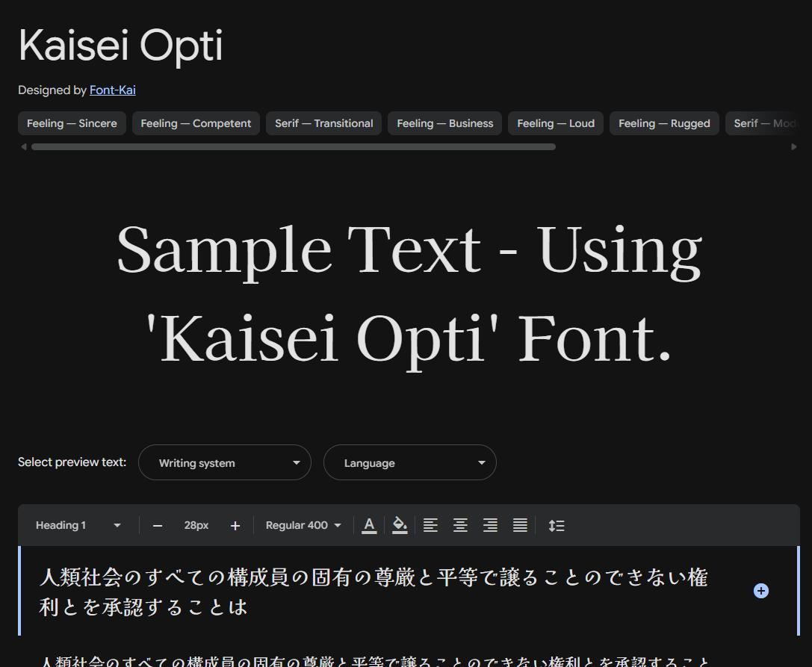Viewport: 812px width, 667px height.
Task: Select the partially visible Serif — Mod tag
Action: click(762, 123)
